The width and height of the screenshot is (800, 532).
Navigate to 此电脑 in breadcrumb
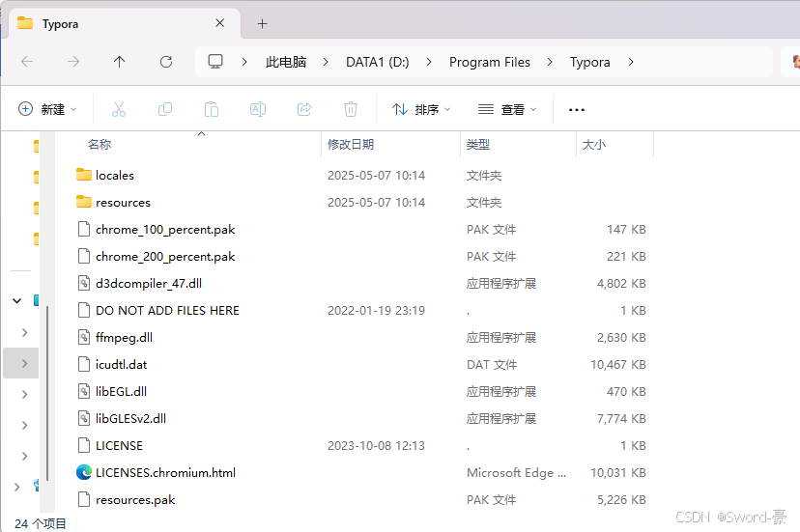286,62
